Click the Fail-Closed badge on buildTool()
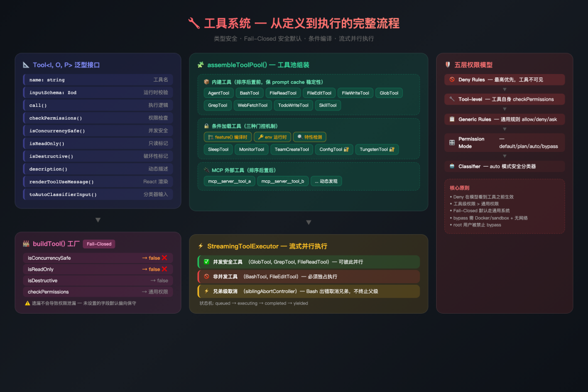This screenshot has width=588, height=392. (x=99, y=244)
